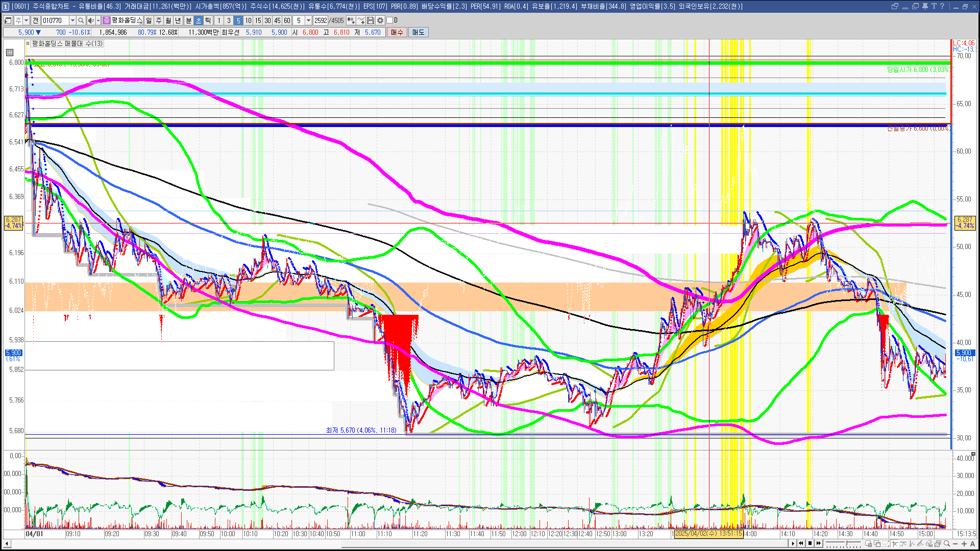Click the plus zoom-in icon at bottom right
Viewport: 980px width, 551px height.
964,543
